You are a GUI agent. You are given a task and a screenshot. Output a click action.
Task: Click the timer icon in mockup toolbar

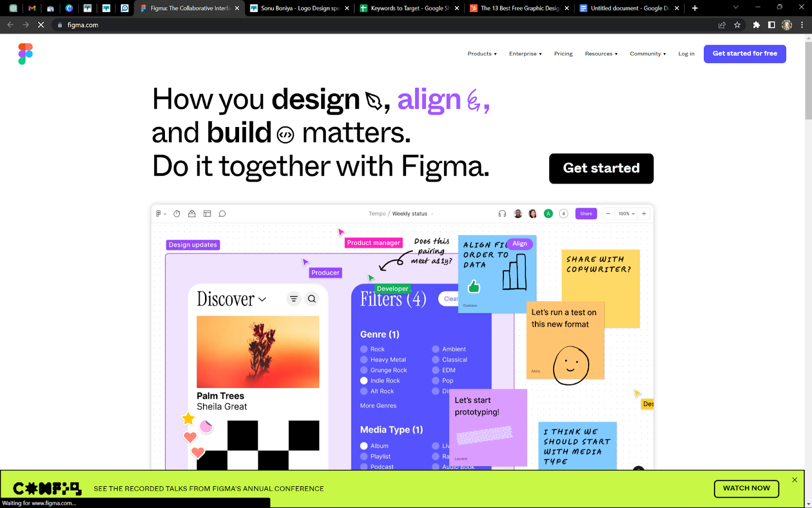click(177, 214)
